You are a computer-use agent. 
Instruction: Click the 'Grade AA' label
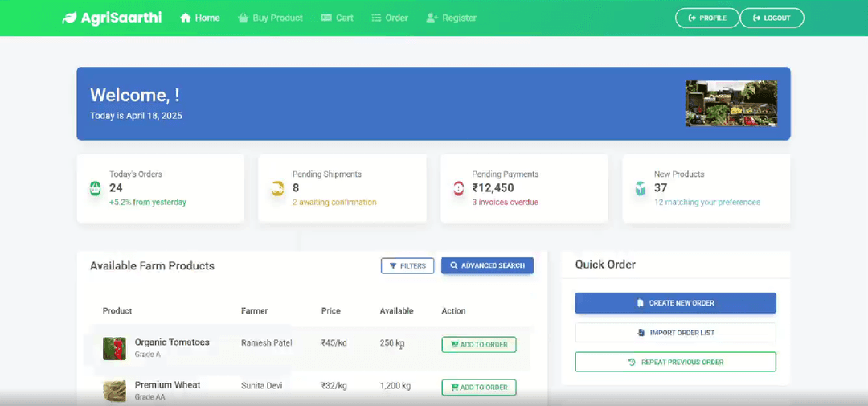coord(150,397)
